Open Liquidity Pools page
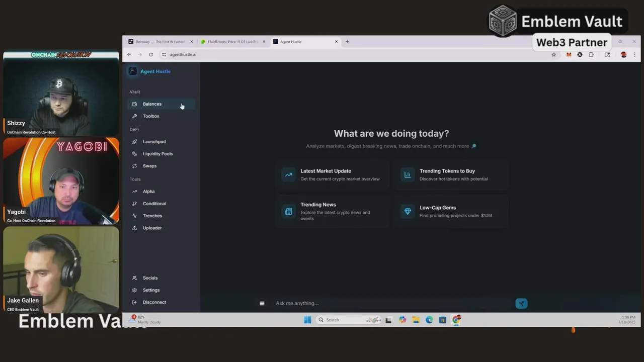The height and width of the screenshot is (362, 644). click(x=161, y=154)
